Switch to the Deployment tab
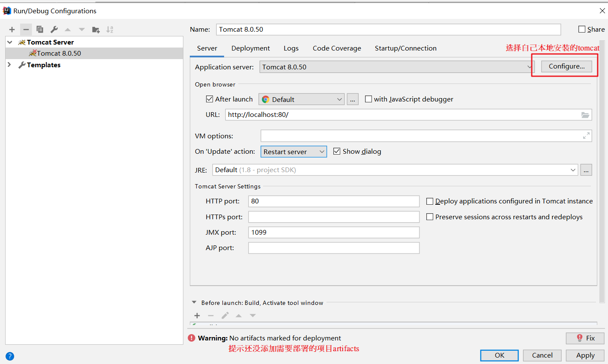This screenshot has width=608, height=364. (251, 48)
